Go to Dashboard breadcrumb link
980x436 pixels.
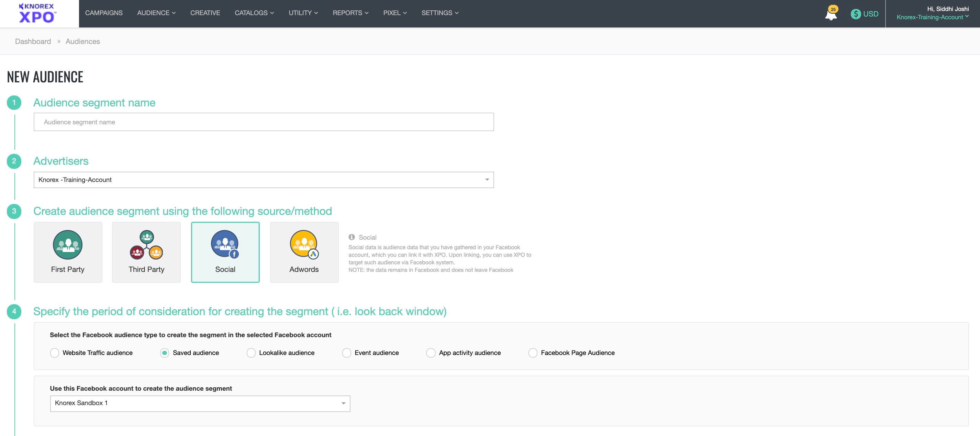point(33,42)
